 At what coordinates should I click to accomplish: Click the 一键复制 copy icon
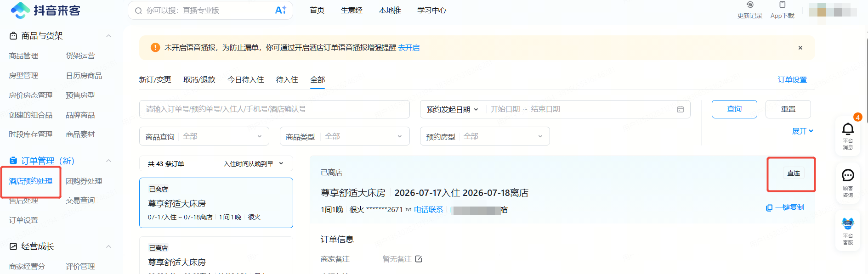pyautogui.click(x=769, y=208)
